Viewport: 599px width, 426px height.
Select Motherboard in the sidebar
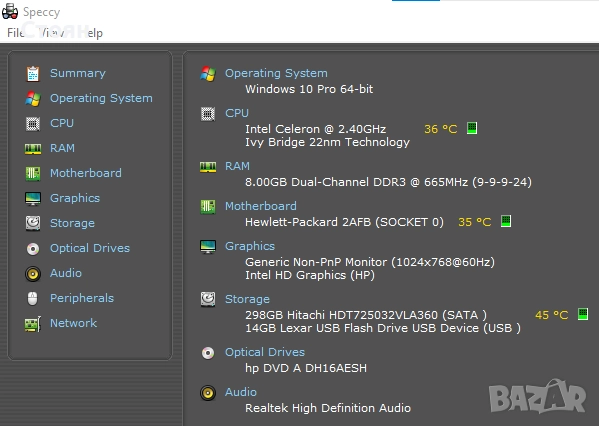point(86,173)
